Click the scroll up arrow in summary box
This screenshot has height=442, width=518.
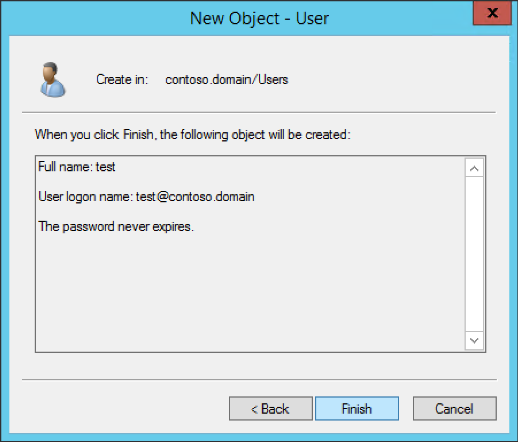(x=474, y=168)
